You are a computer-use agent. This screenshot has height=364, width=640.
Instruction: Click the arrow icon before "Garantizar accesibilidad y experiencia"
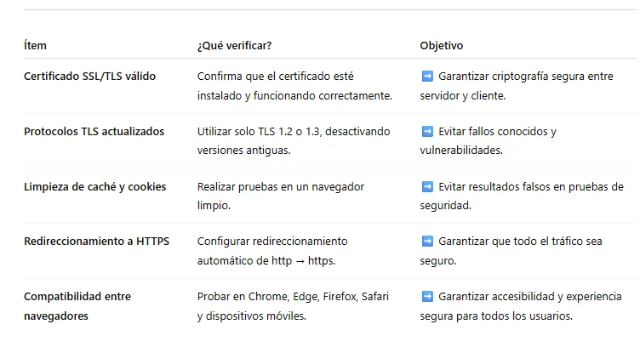(x=427, y=297)
